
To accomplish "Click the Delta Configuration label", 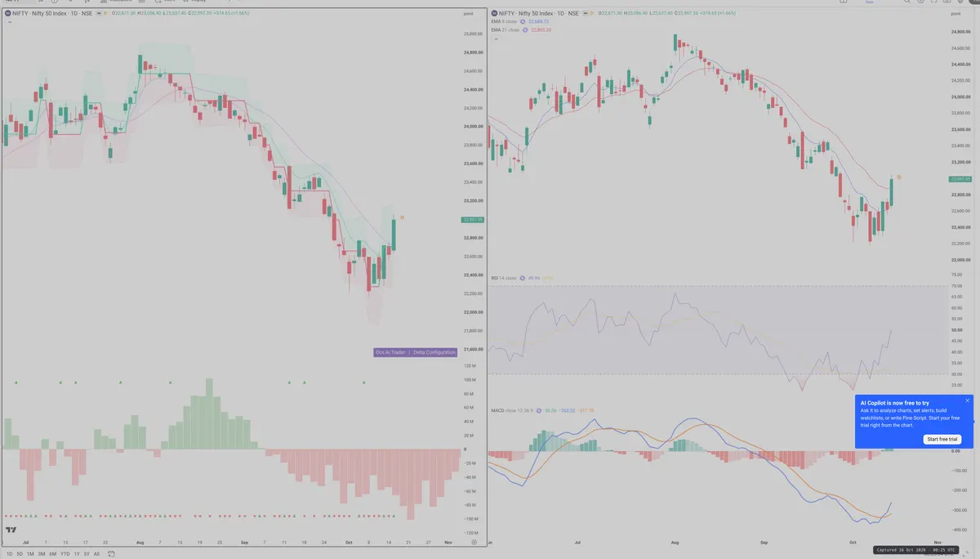I will point(434,352).
